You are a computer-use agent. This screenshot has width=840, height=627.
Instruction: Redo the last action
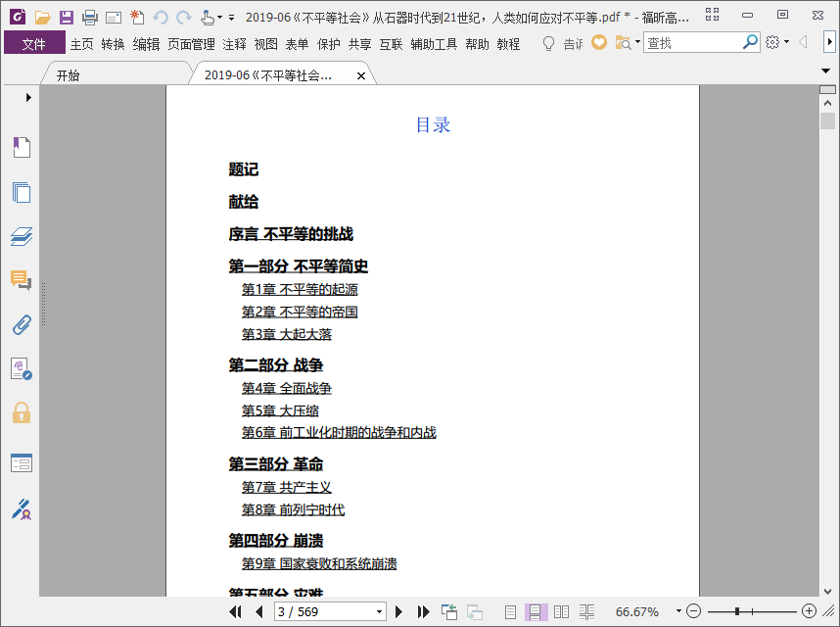click(184, 18)
